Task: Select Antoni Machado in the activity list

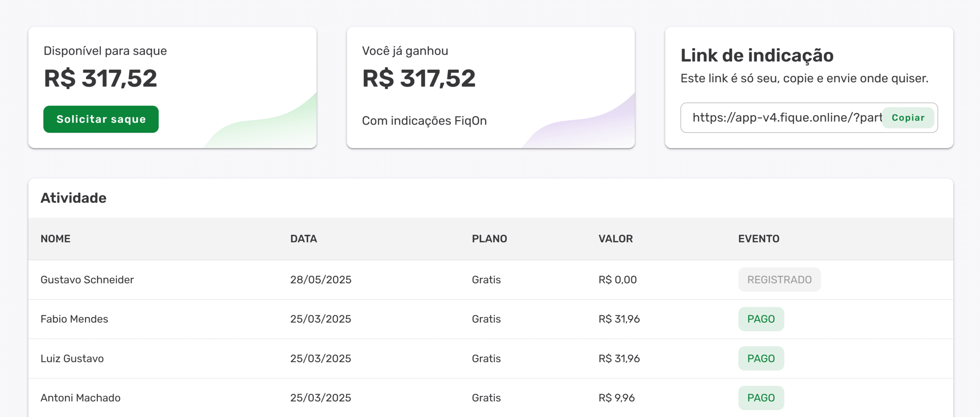Action: (x=80, y=398)
